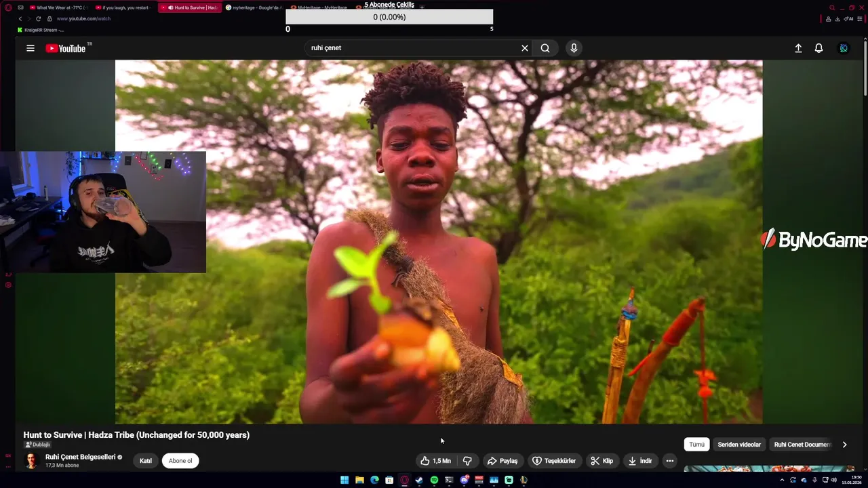
Task: Click the Teşekkürler thanks button
Action: tap(554, 461)
